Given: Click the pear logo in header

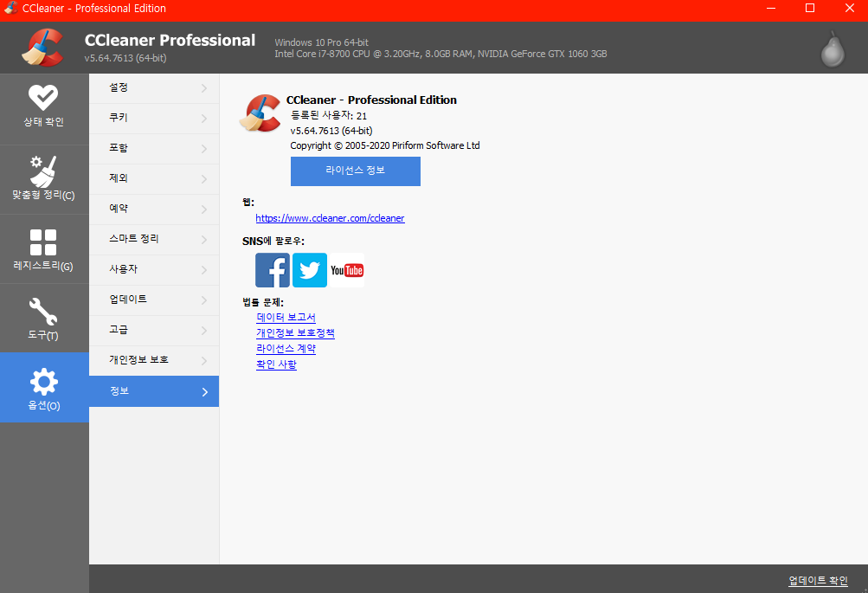Looking at the screenshot, I should tap(833, 50).
